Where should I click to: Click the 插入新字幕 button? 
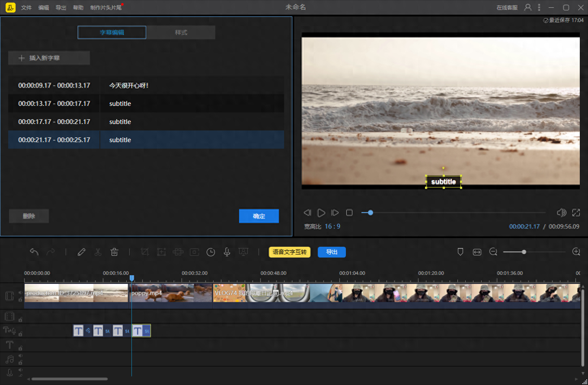tap(49, 58)
